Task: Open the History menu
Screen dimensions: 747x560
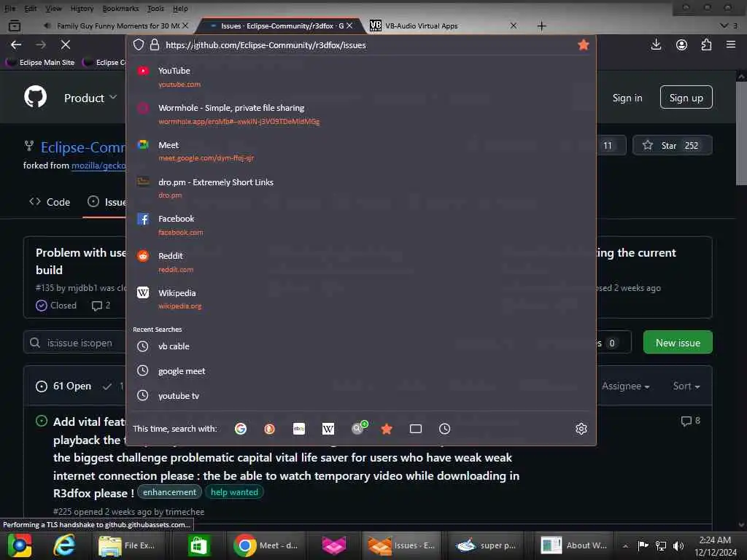Action: click(82, 9)
